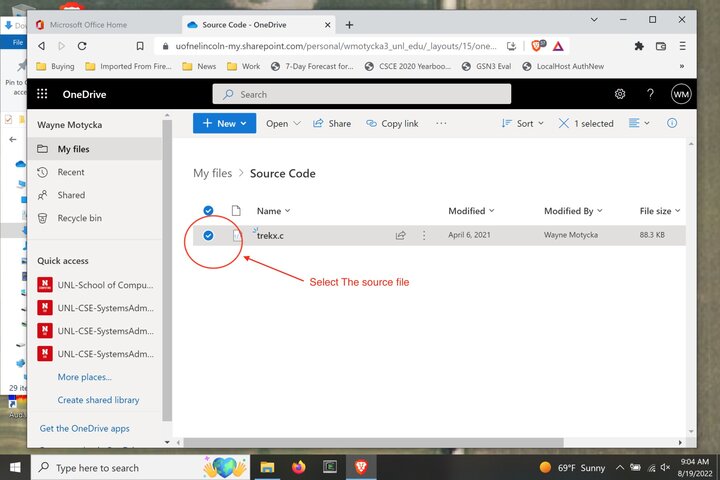Click Get the OneDrive apps link
The height and width of the screenshot is (480, 720).
click(84, 429)
